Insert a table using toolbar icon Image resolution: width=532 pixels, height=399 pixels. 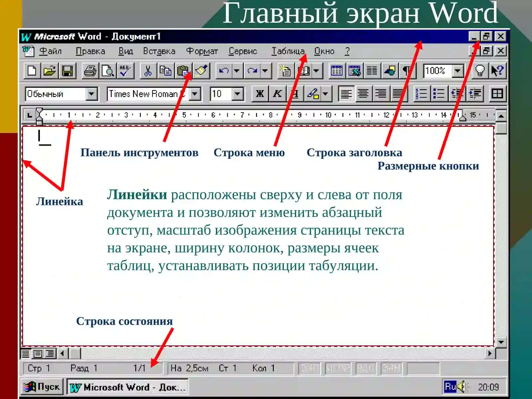click(x=336, y=71)
